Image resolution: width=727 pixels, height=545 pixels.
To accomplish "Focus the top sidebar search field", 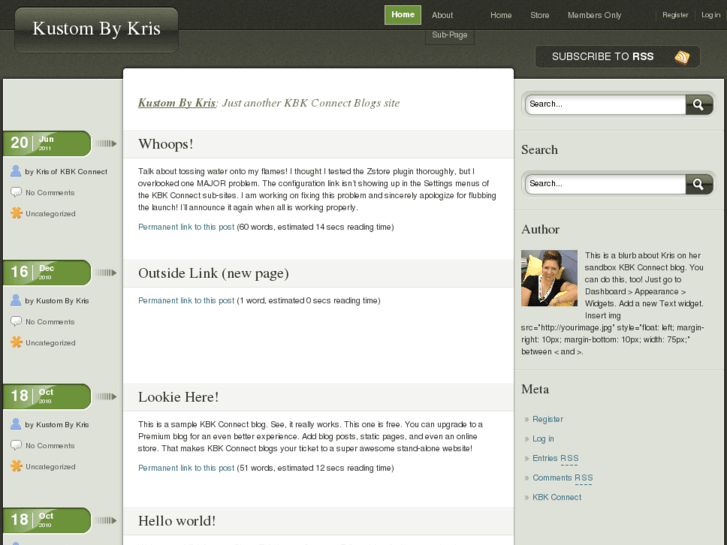I will click(605, 104).
